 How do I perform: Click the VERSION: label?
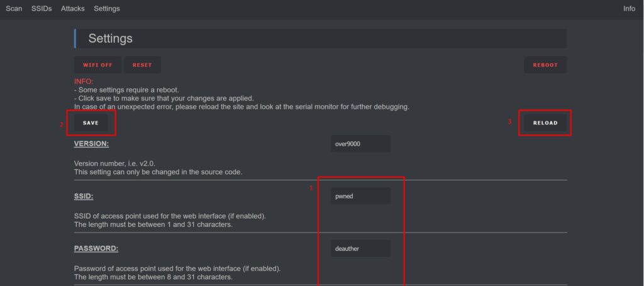pyautogui.click(x=92, y=144)
